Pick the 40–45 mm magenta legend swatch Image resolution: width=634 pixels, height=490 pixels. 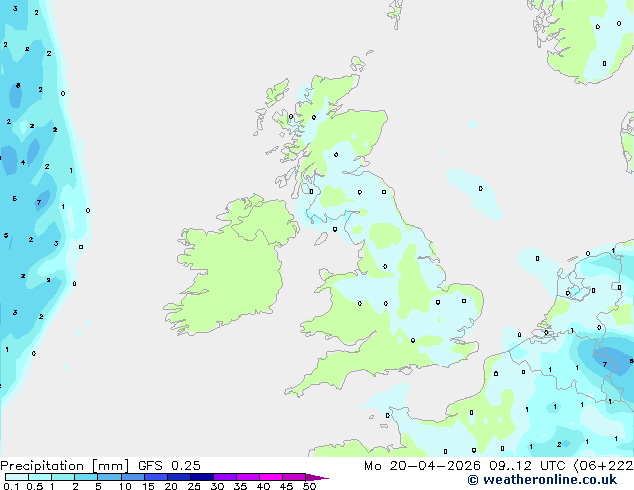[x=271, y=477]
